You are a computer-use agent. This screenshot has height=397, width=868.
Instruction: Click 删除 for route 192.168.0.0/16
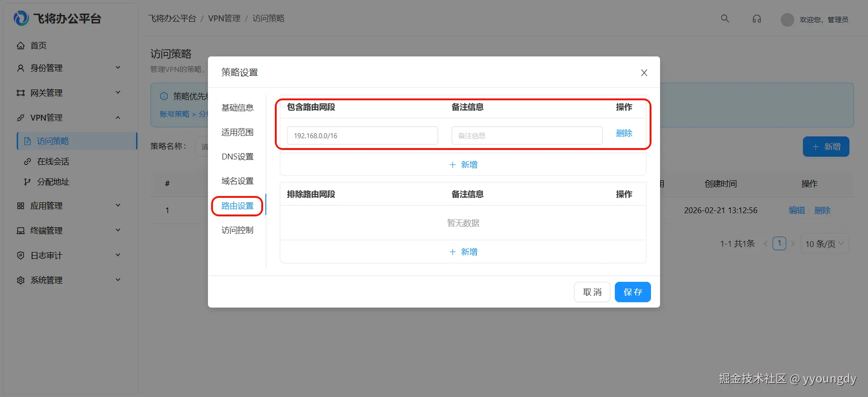tap(624, 133)
